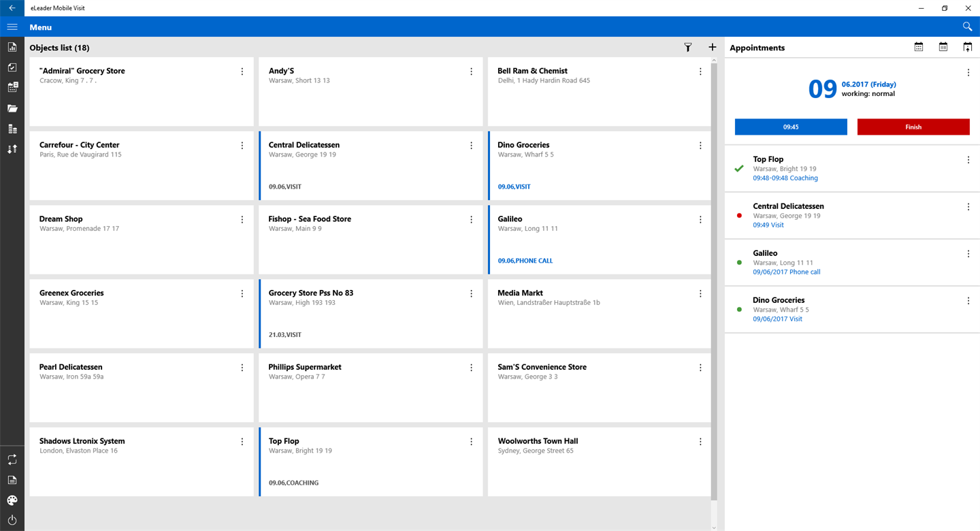
Task: Open the calendar planner icon in sidebar
Action: click(x=12, y=88)
